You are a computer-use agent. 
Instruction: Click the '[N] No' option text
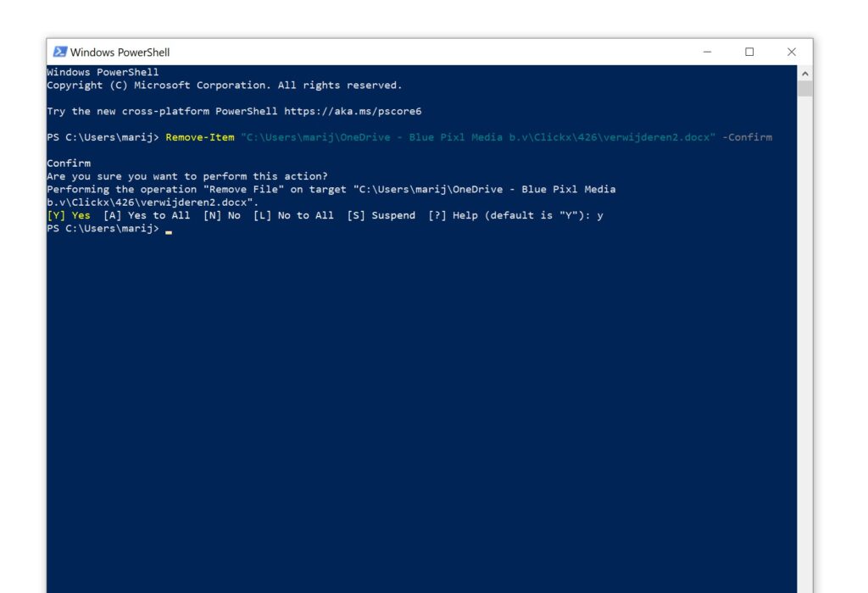coord(222,215)
